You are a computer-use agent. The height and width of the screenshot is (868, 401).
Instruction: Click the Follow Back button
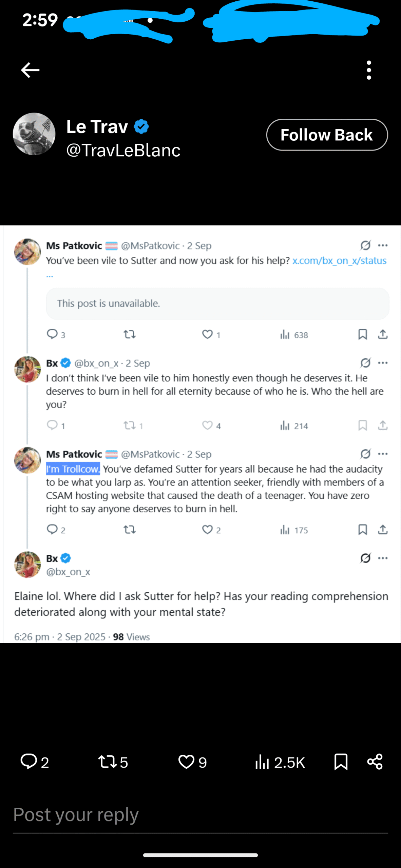point(327,135)
